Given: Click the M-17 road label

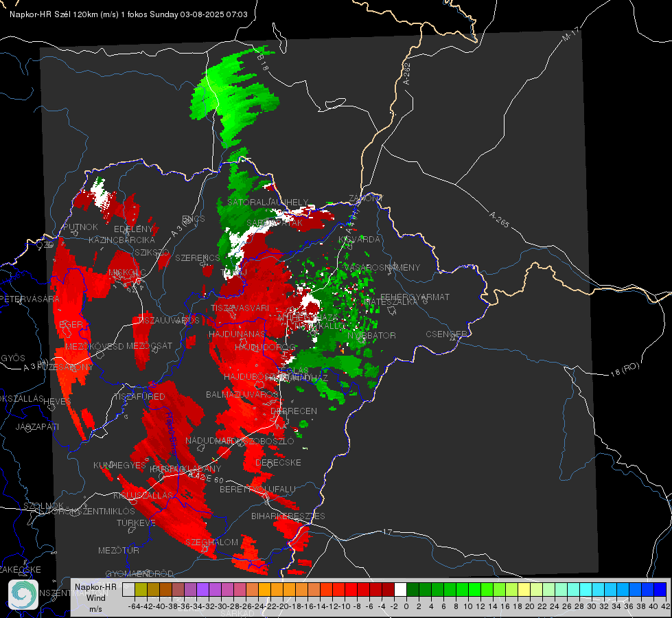Looking at the screenshot, I should [570, 34].
